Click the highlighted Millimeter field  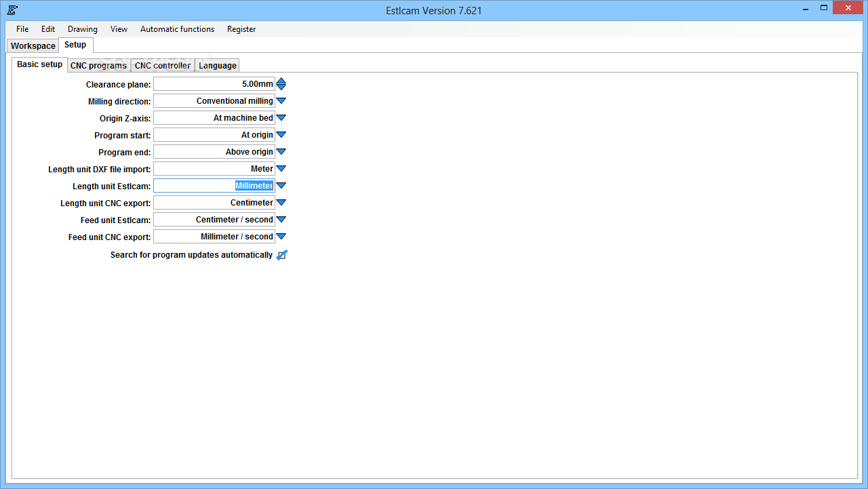pos(214,186)
